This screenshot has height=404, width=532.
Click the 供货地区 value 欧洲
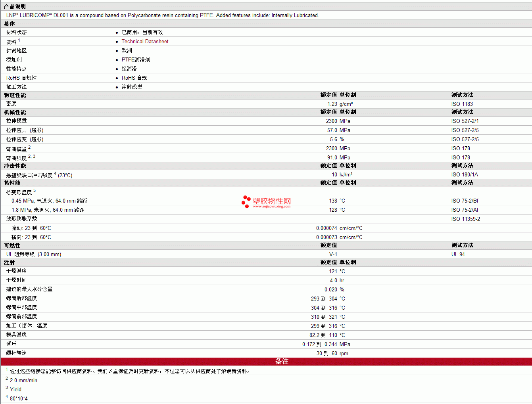tap(127, 50)
